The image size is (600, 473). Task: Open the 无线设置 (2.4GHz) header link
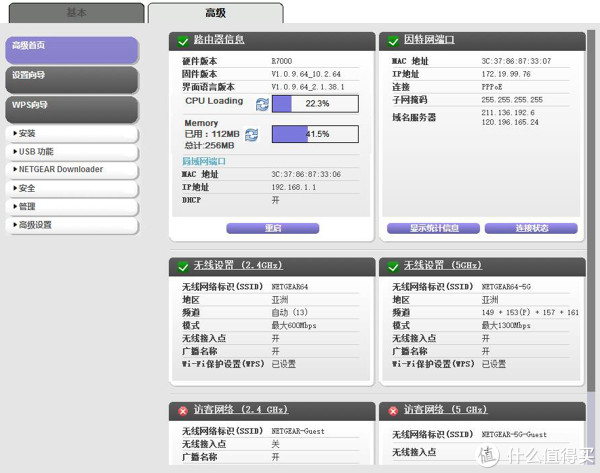click(x=238, y=265)
